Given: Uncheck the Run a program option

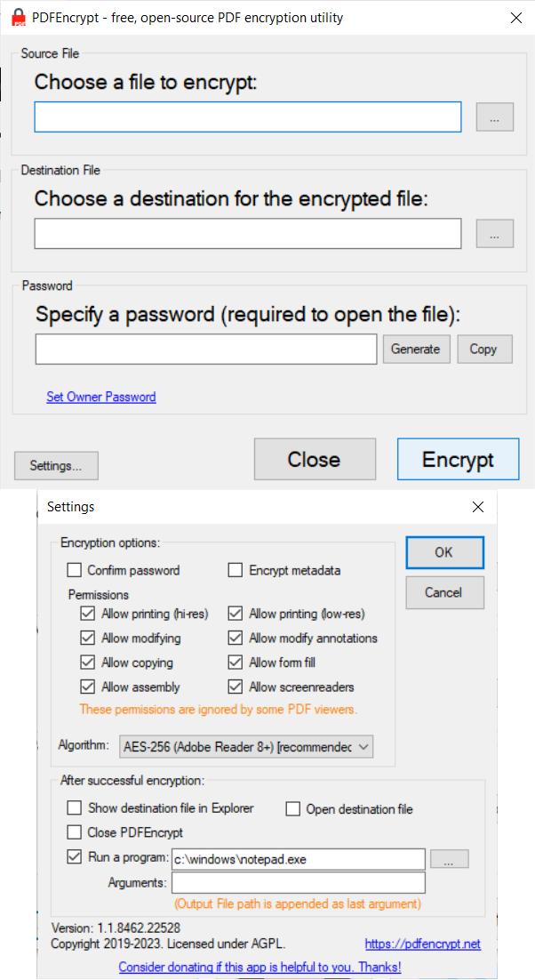Looking at the screenshot, I should pos(75,857).
